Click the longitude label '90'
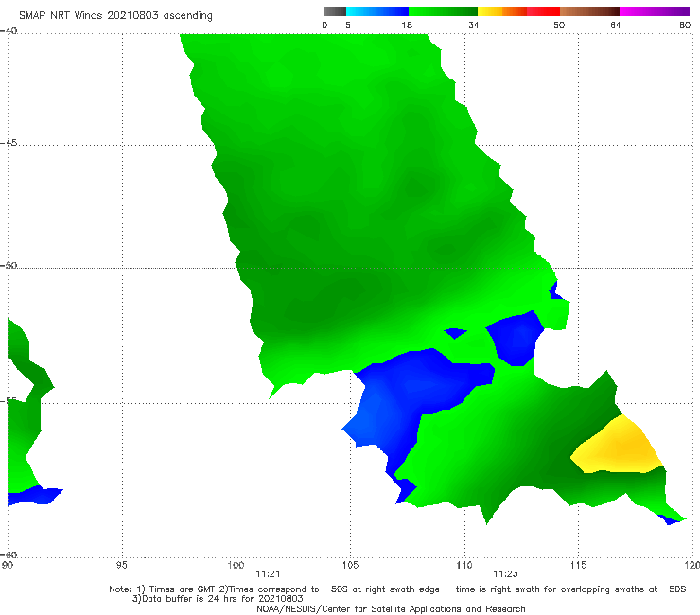 [x=7, y=566]
